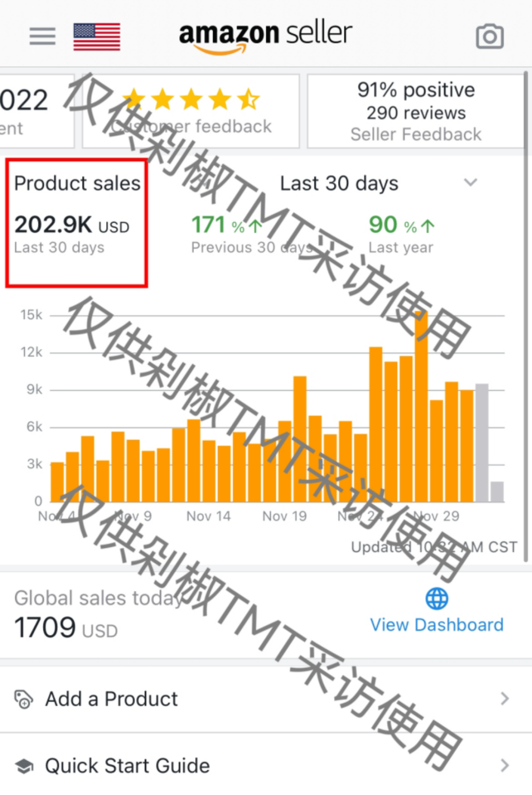Click the US flag marketplace selector
Image resolution: width=532 pixels, height=795 pixels.
97,35
